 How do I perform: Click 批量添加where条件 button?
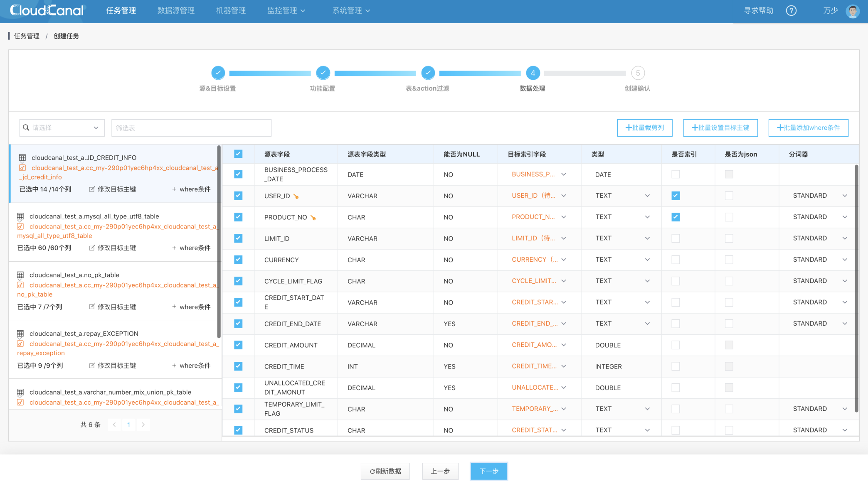coord(808,128)
